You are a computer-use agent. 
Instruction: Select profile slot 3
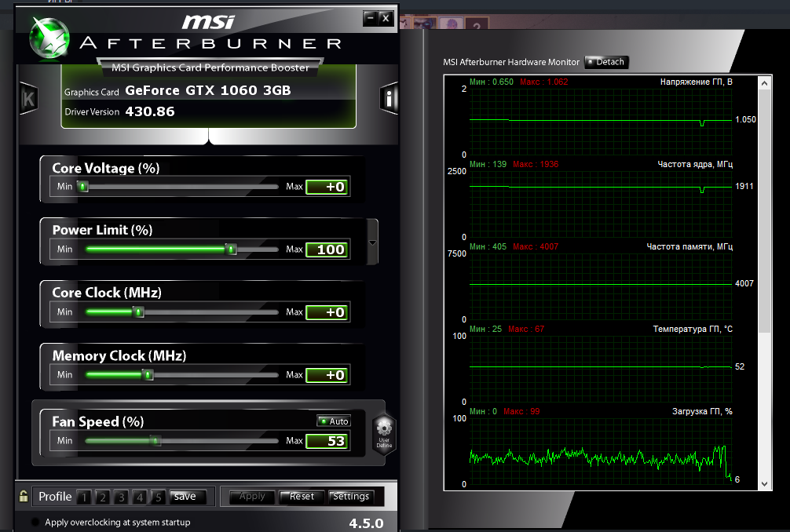(x=122, y=497)
